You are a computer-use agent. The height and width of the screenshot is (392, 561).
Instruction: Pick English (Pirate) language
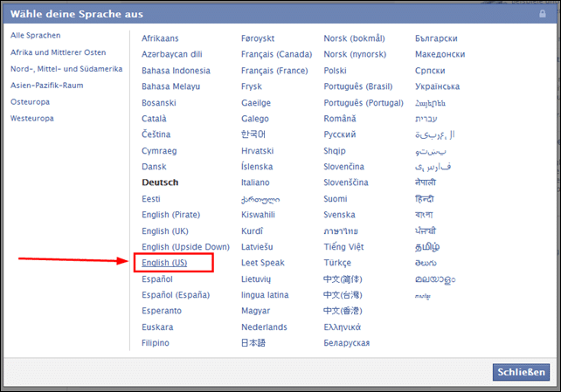click(170, 215)
